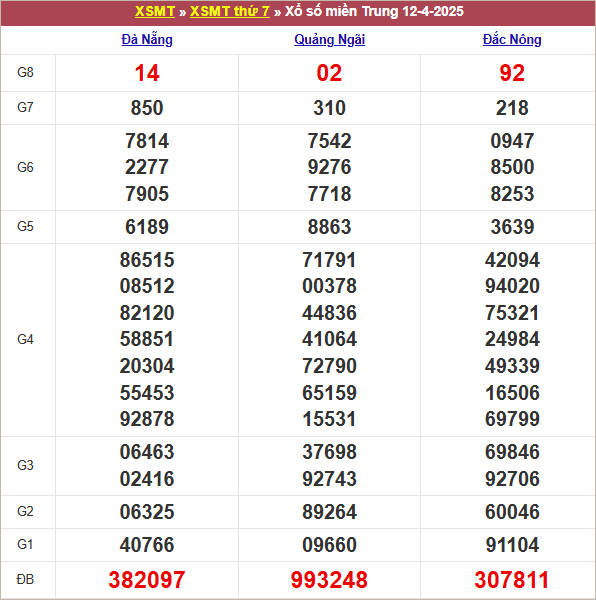Click the G4 result 08512
596x600 pixels.
(147, 286)
